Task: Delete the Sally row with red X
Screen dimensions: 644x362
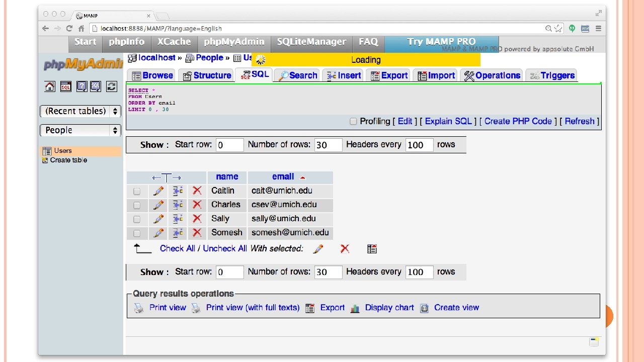Action: 197,219
